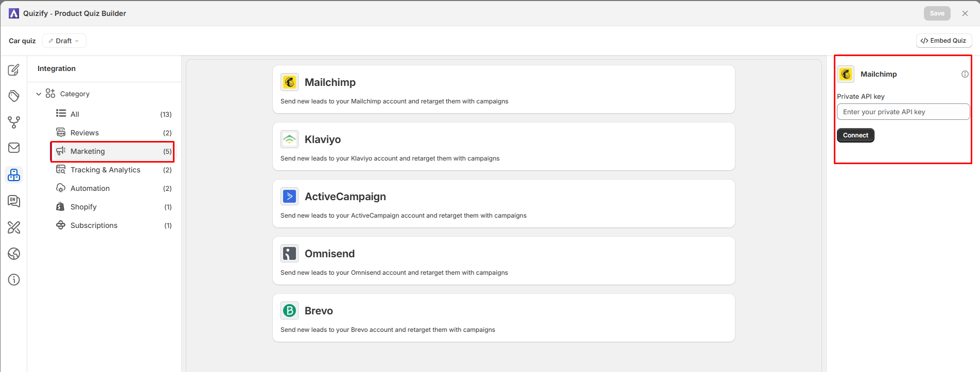The height and width of the screenshot is (372, 980).
Task: Click the Brevo description text
Action: [388, 330]
